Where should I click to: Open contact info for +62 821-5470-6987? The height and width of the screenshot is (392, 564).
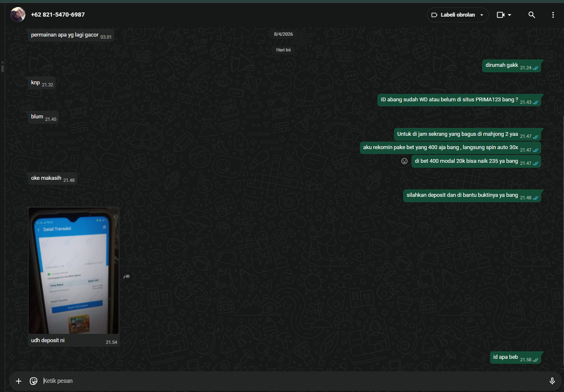(58, 15)
